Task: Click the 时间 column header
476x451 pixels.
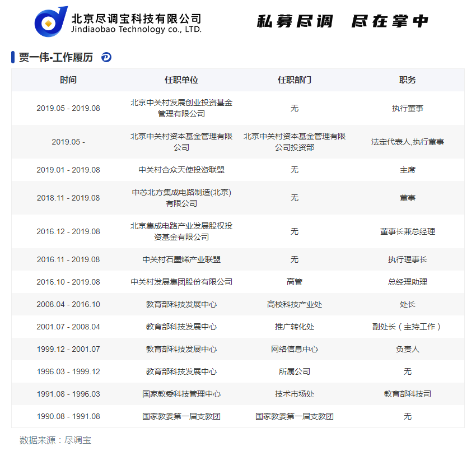Action: [68, 80]
